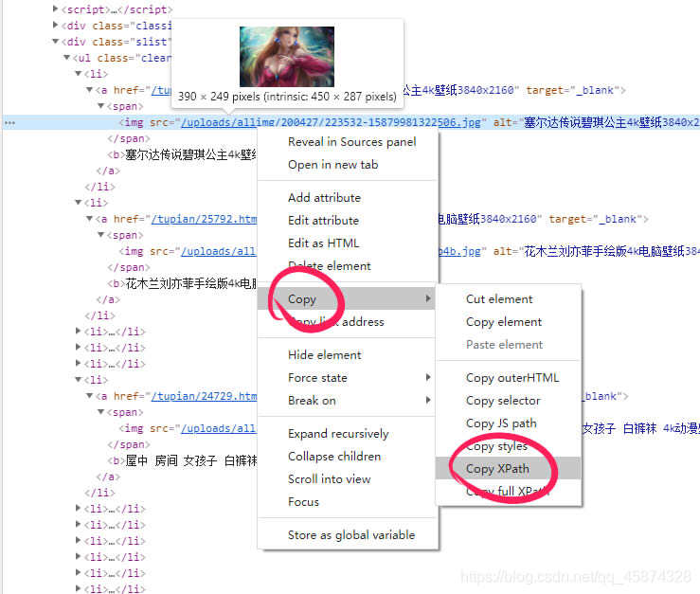The image size is (700, 594).
Task: Select Open in new tab
Action: (x=333, y=164)
